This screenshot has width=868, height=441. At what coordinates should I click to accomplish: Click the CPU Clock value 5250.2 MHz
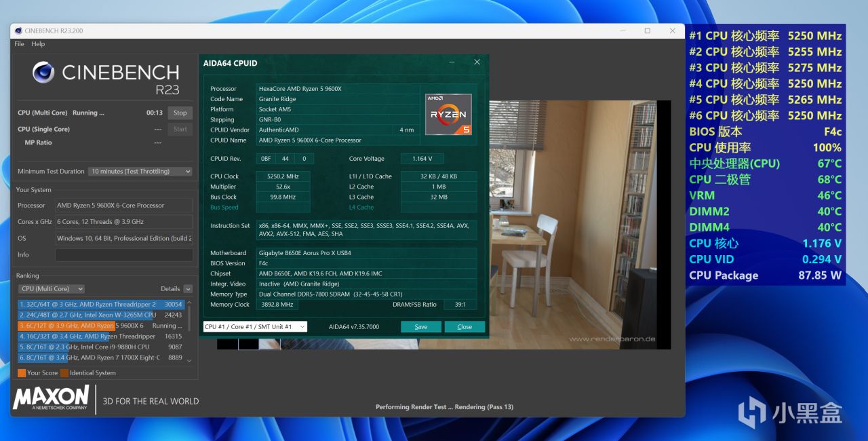tap(283, 176)
